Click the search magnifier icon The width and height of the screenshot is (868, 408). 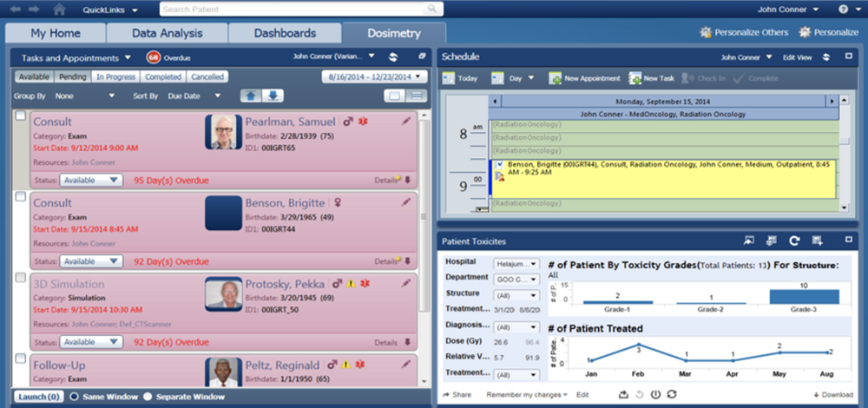(432, 10)
